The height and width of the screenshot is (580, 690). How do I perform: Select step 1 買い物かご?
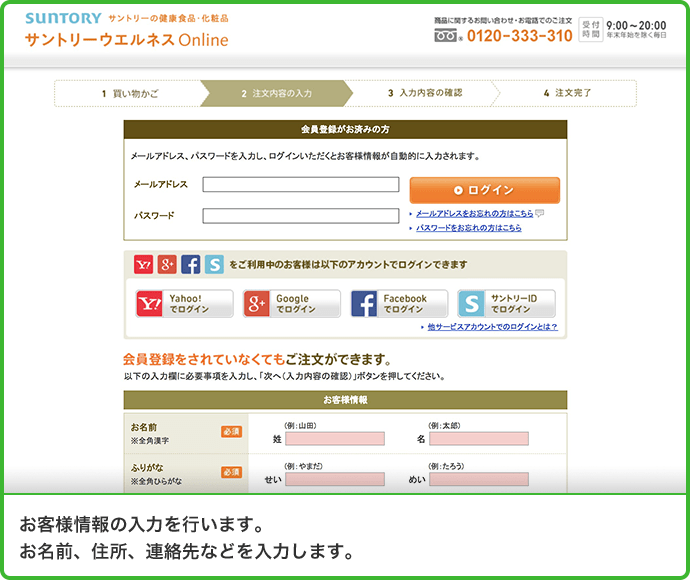click(130, 93)
